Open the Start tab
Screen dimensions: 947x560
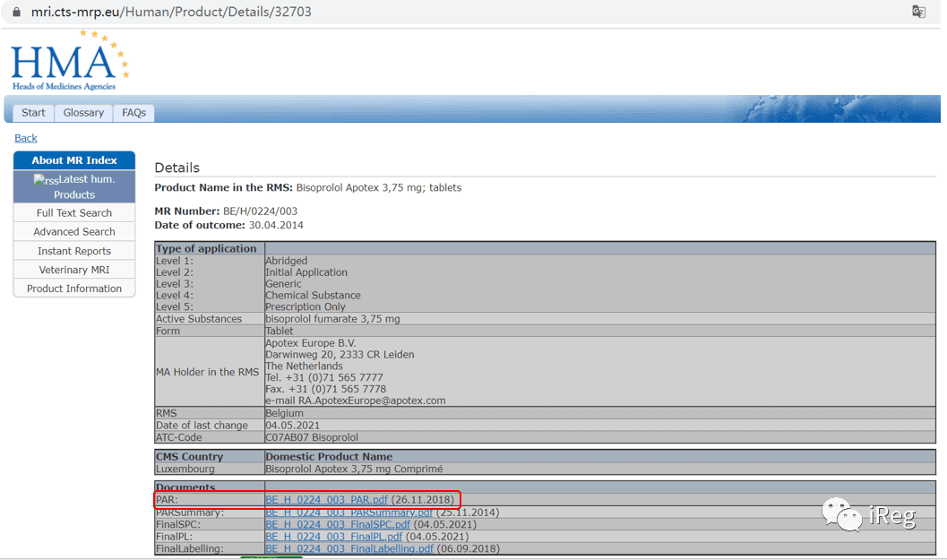[33, 113]
